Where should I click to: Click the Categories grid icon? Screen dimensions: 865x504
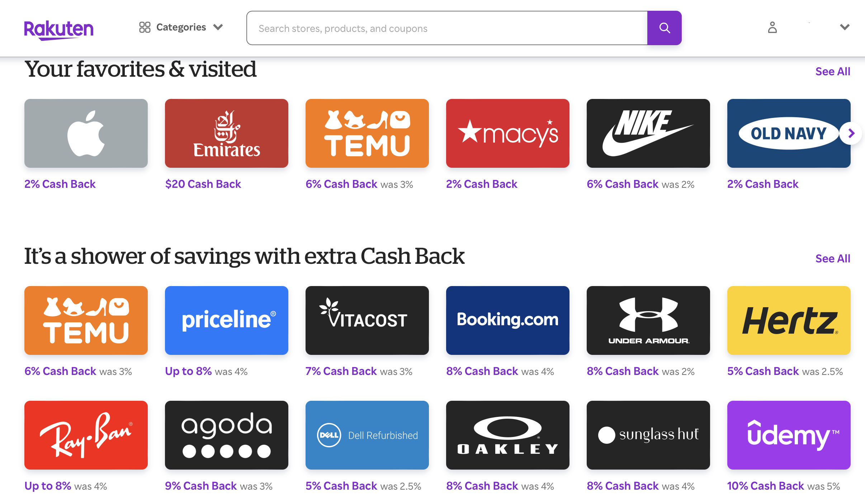tap(145, 27)
